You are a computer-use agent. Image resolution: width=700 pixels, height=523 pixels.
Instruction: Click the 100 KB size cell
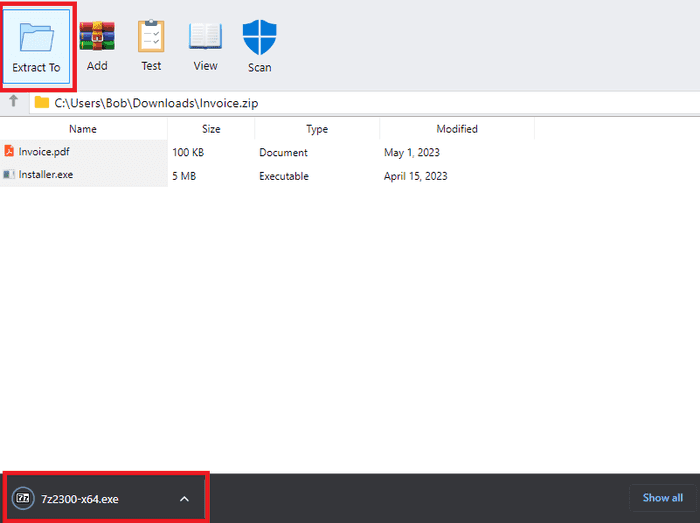[188, 153]
